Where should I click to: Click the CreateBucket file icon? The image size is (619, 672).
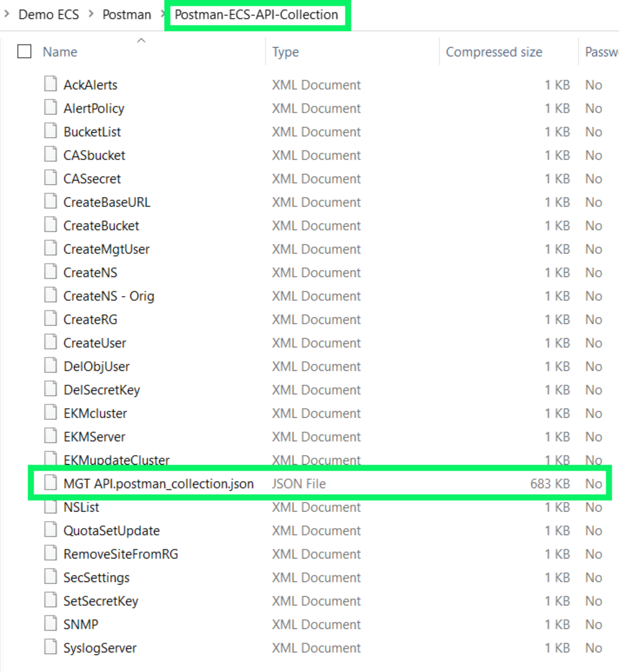pos(50,224)
